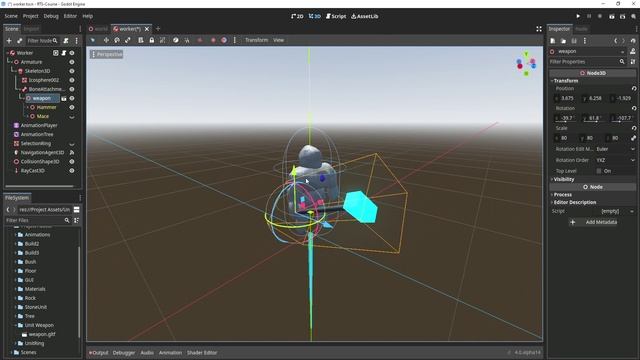This screenshot has width=640, height=360.
Task: Toggle the use local space icon
Action: [x=176, y=40]
